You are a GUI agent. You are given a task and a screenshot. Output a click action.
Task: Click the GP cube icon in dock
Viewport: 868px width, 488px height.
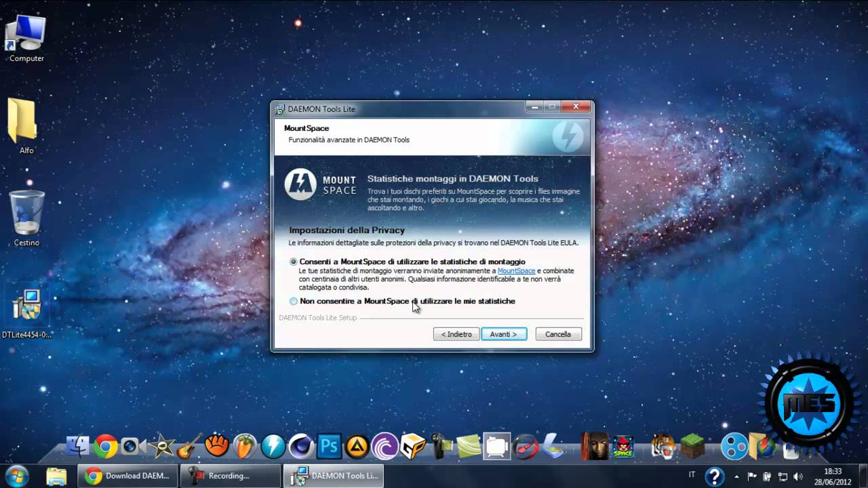point(412,445)
